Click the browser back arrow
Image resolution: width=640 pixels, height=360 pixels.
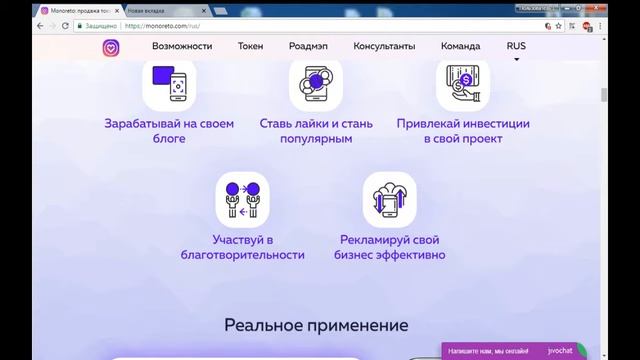click(x=40, y=26)
